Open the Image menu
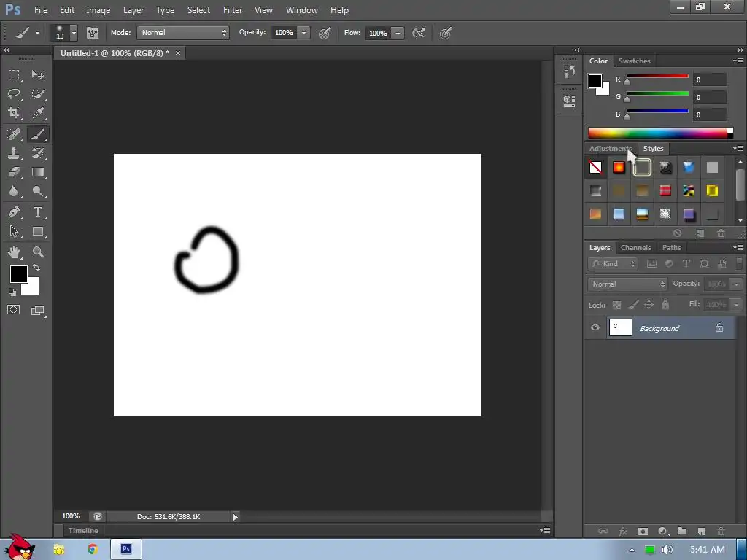 pos(98,10)
